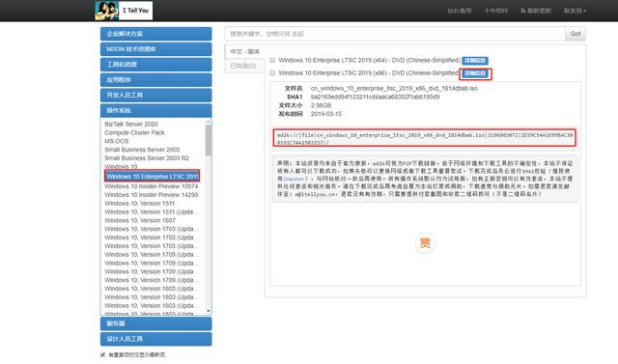This screenshot has width=618, height=364.
Task: Click the SHA1 hash value
Action: [x=375, y=97]
